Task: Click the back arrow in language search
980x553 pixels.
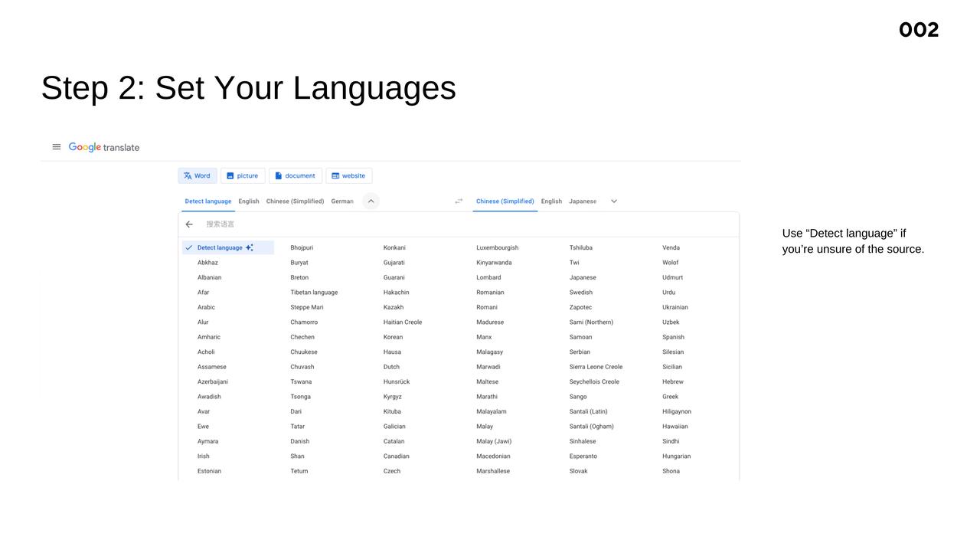Action: 189,224
